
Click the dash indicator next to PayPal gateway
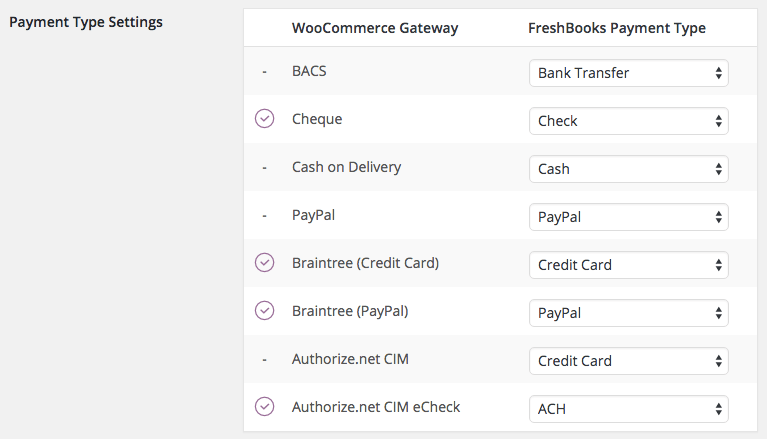click(265, 216)
